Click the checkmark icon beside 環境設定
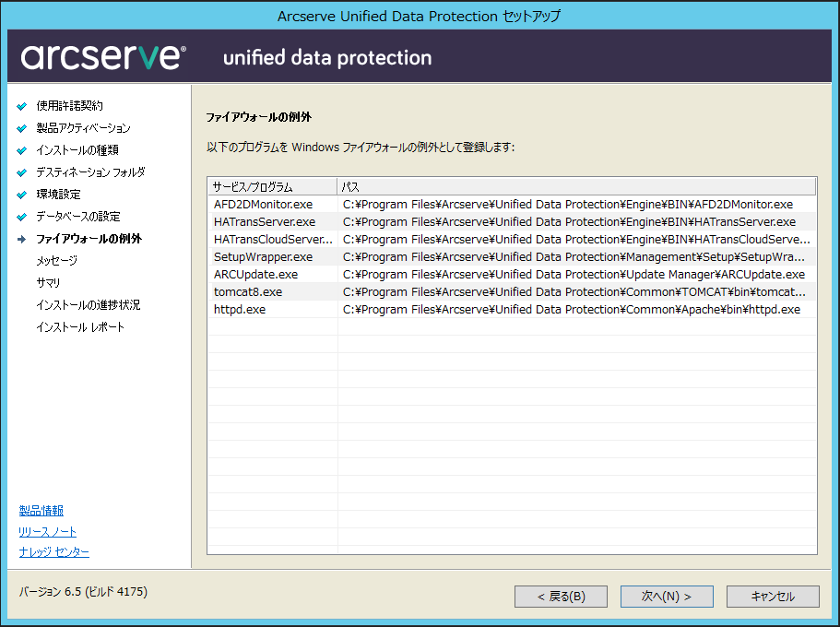The width and height of the screenshot is (840, 627). (x=21, y=195)
